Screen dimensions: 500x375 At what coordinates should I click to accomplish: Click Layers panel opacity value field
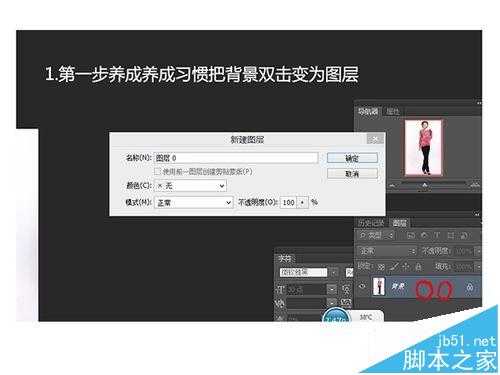click(x=464, y=251)
